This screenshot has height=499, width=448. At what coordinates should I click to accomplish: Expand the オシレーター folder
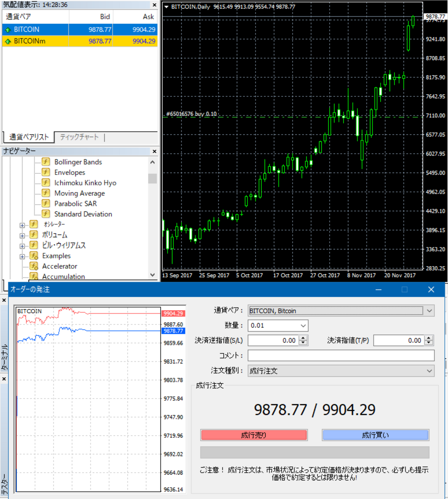coord(22,225)
